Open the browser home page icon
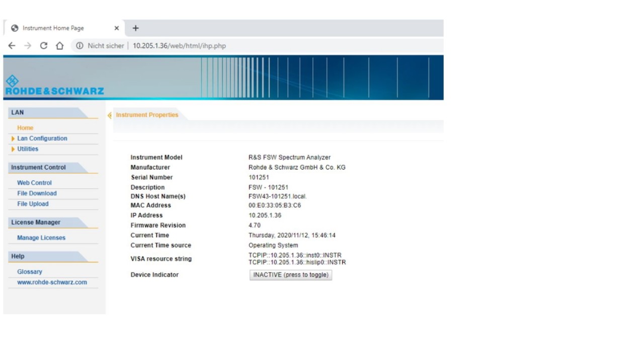 (x=59, y=46)
